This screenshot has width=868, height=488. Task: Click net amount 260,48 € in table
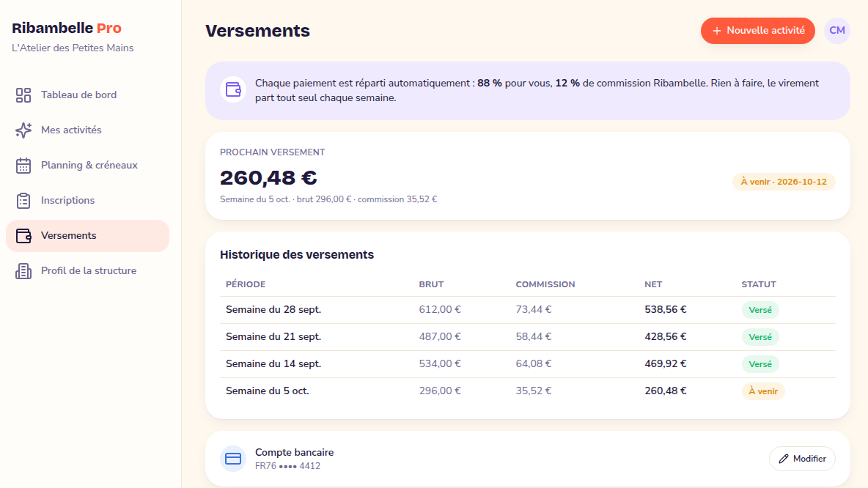click(x=666, y=391)
